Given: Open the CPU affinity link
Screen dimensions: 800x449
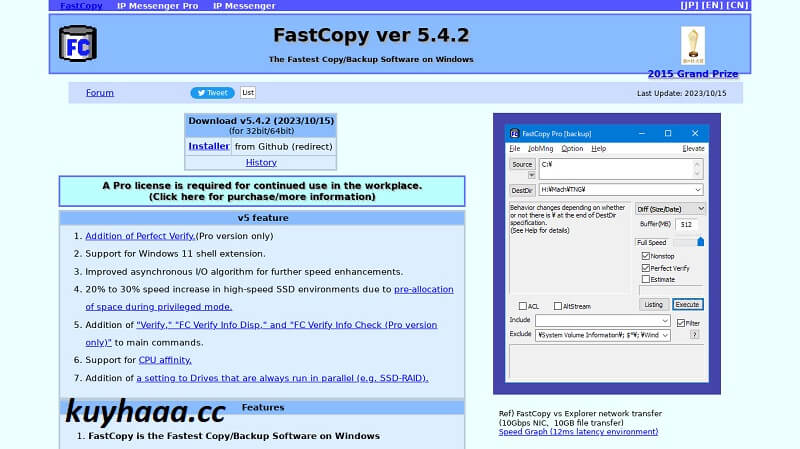Looking at the screenshot, I should coord(165,360).
